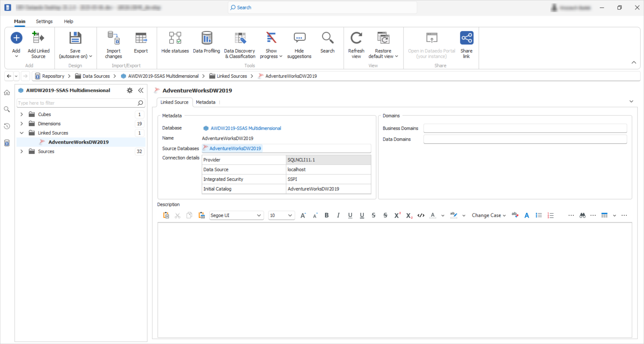
Task: Toggle bold formatting
Action: point(327,215)
